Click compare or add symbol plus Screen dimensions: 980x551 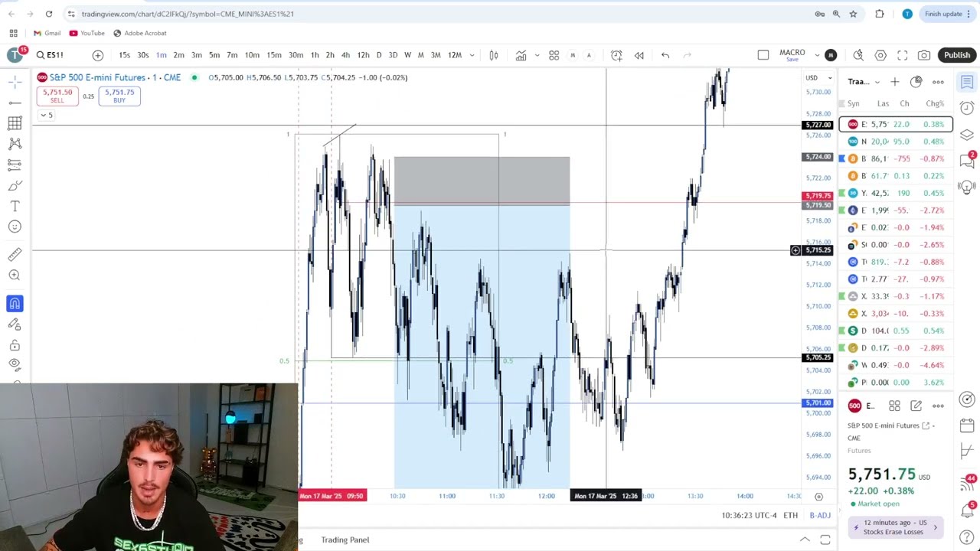98,55
